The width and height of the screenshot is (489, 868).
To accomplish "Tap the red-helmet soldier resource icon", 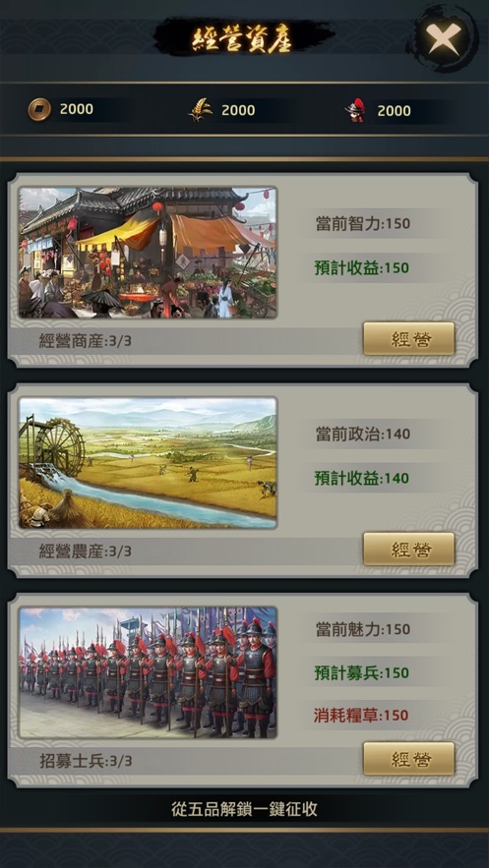I will pyautogui.click(x=356, y=110).
